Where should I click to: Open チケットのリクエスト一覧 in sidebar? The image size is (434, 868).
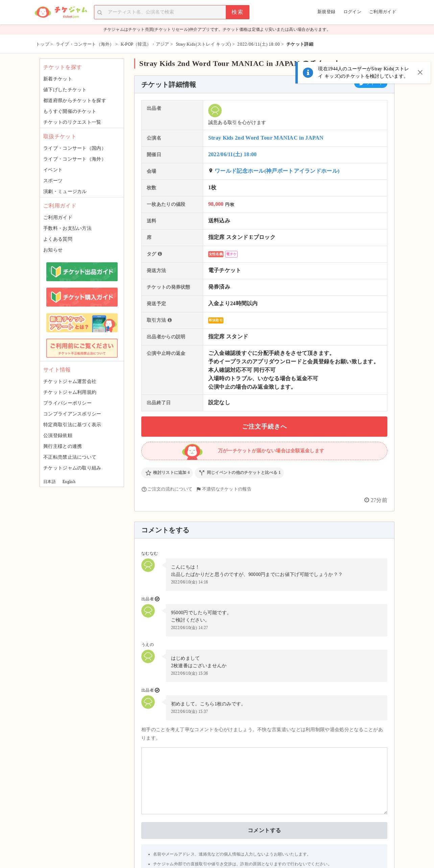coord(72,122)
